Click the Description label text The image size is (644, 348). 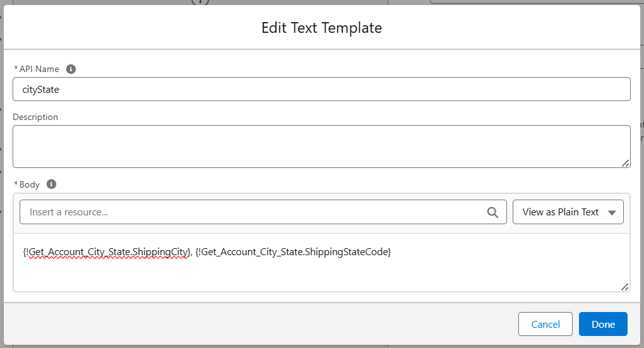coord(35,117)
